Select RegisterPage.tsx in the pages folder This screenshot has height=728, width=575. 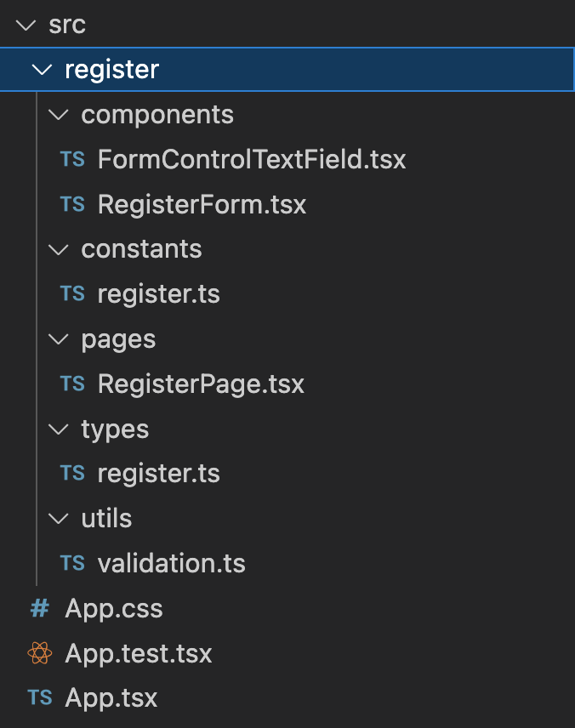click(x=201, y=384)
